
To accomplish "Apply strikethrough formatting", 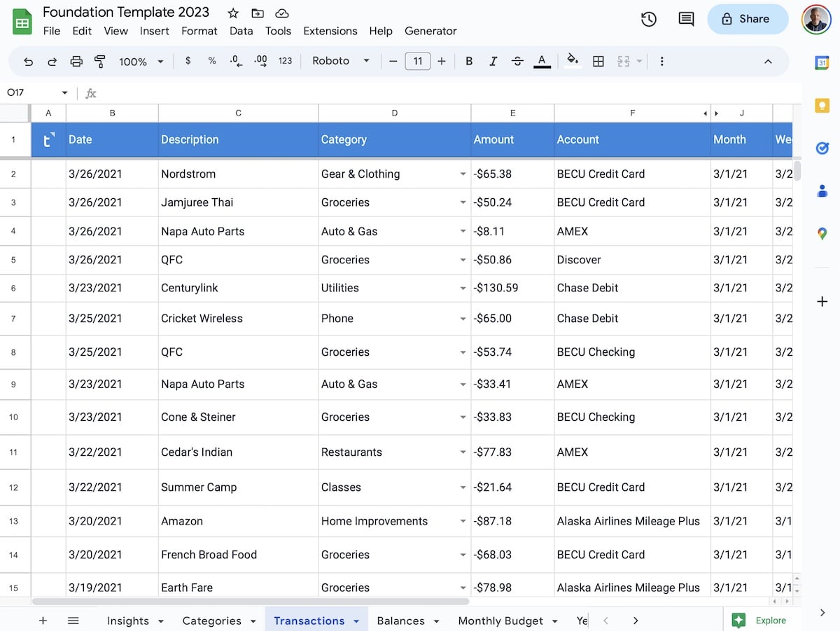I will point(517,62).
